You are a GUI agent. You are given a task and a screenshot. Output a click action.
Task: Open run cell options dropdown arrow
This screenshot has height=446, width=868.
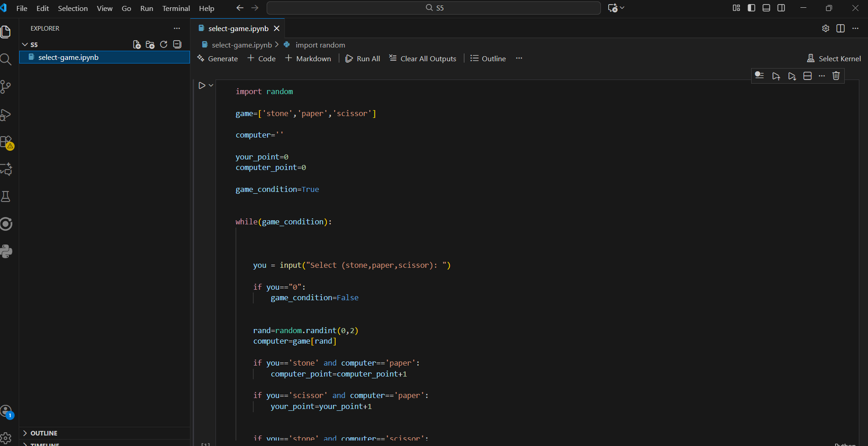(211, 85)
